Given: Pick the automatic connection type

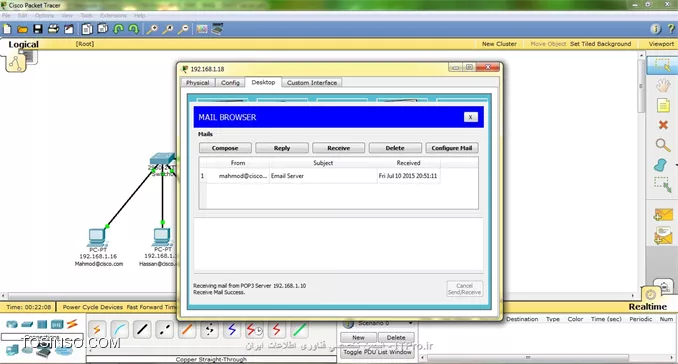Looking at the screenshot, I should [97, 330].
